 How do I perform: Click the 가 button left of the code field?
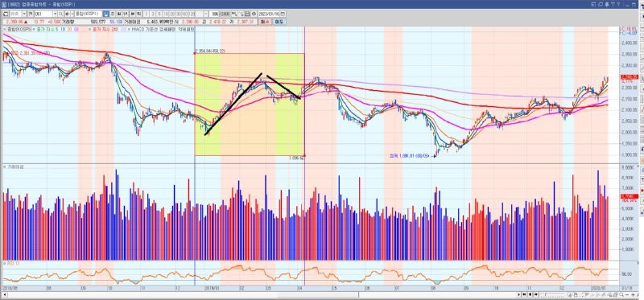(31, 14)
